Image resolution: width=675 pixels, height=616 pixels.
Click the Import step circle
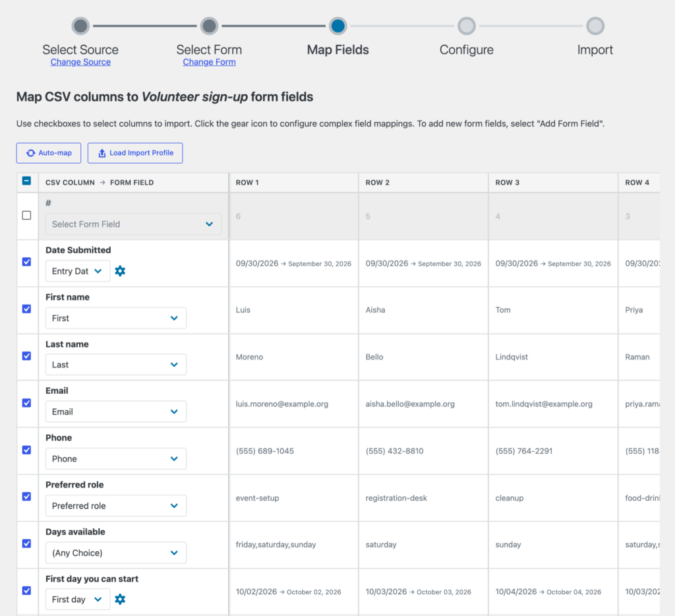[595, 26]
